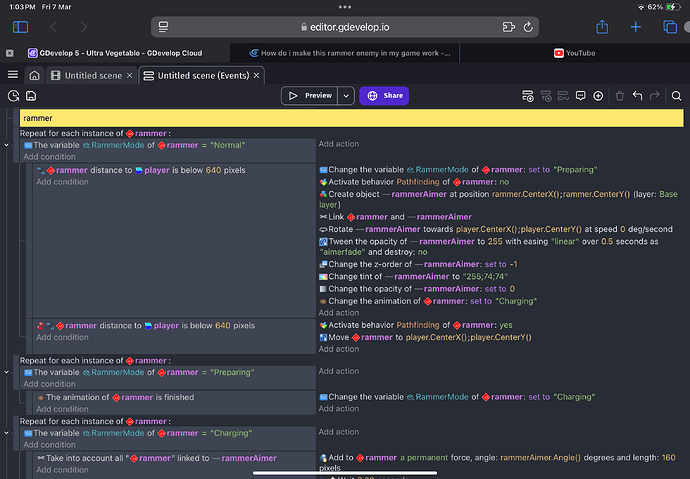Add a sub-event icon

[x=546, y=96]
